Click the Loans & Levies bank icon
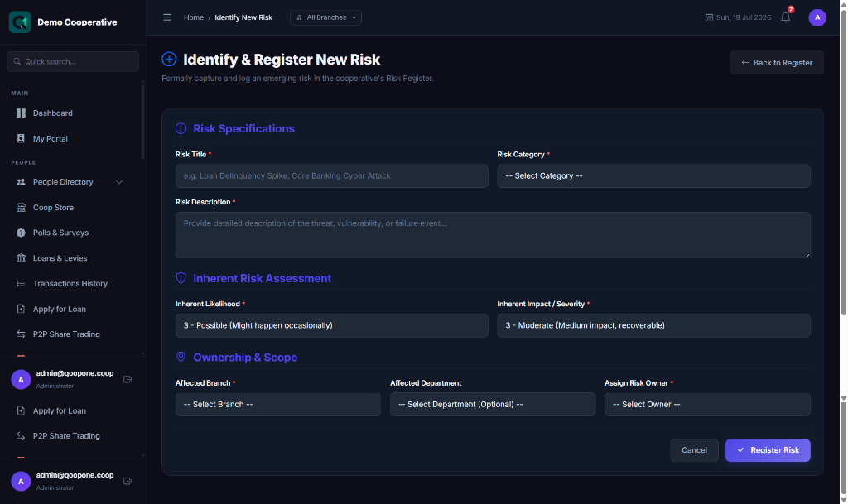 [21, 258]
